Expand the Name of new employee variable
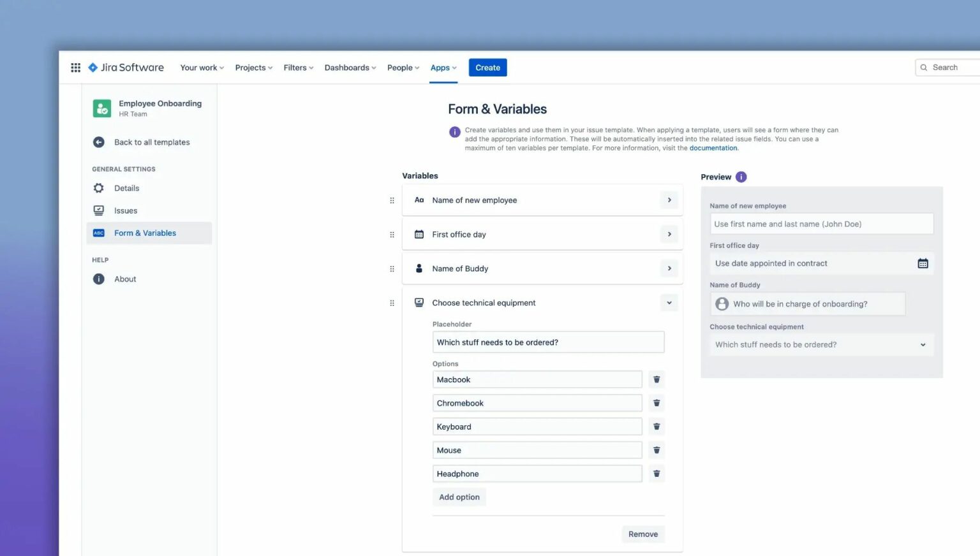The image size is (980, 556). 669,200
